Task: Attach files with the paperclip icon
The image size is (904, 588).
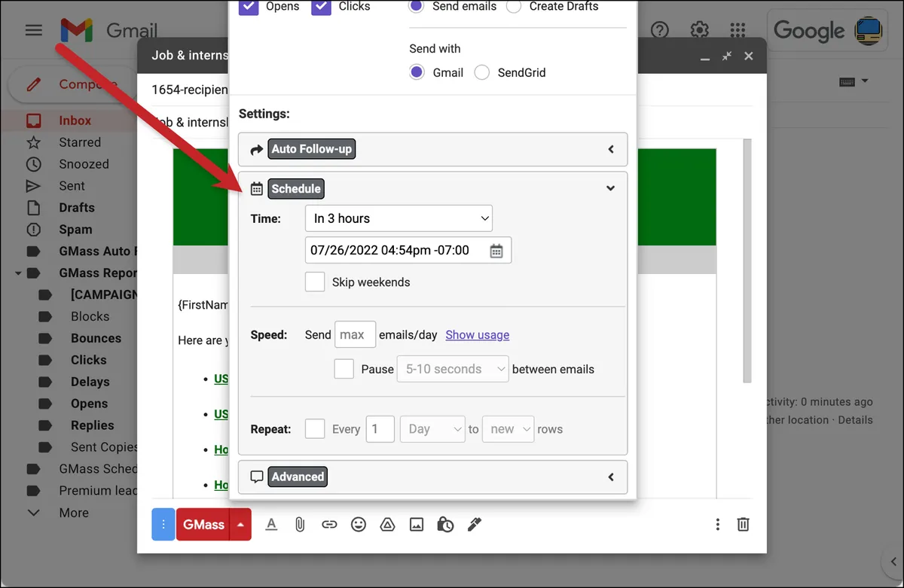Action: [300, 525]
